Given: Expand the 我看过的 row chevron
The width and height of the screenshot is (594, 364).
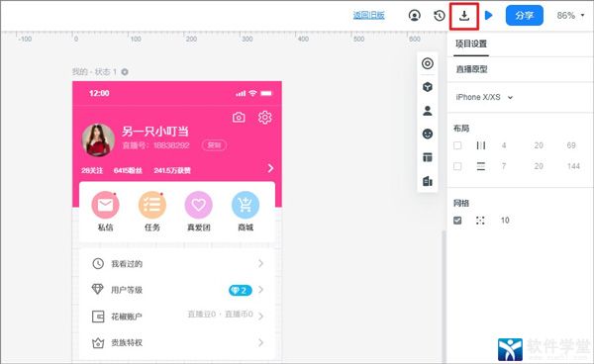Looking at the screenshot, I should point(260,263).
